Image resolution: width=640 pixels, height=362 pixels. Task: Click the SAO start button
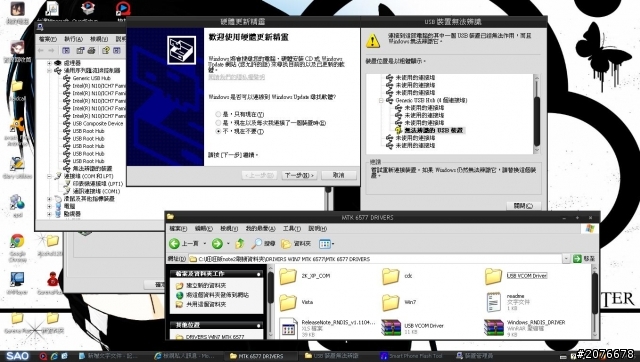(x=18, y=356)
